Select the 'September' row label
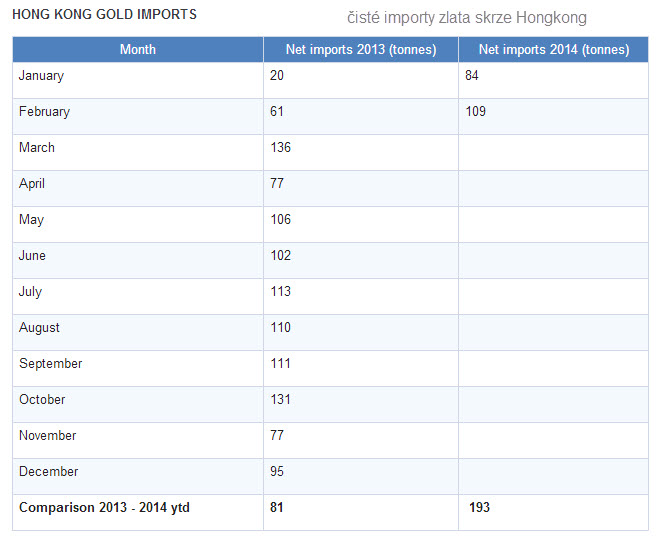This screenshot has width=657, height=542. tap(51, 364)
